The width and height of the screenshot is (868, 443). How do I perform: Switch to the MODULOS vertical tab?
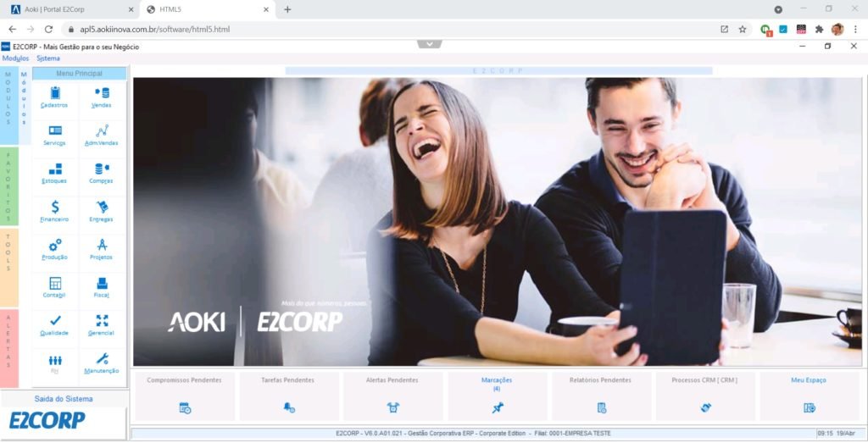8,106
